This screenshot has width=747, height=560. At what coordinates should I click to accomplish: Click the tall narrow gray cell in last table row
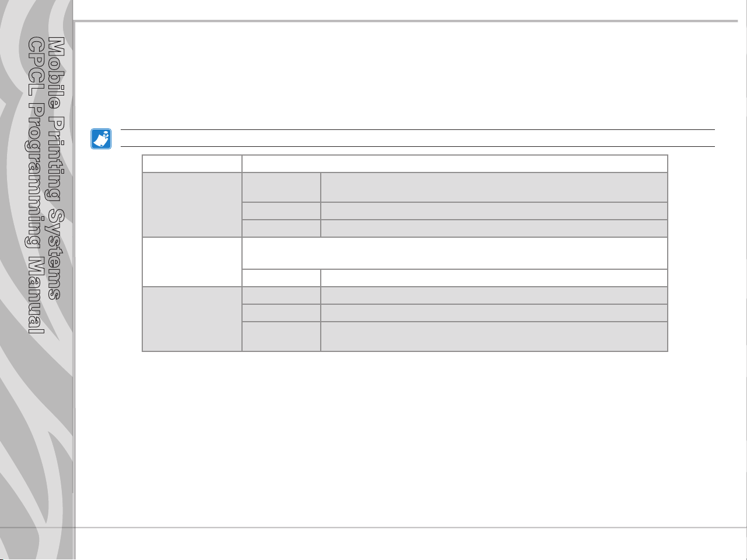(x=281, y=336)
